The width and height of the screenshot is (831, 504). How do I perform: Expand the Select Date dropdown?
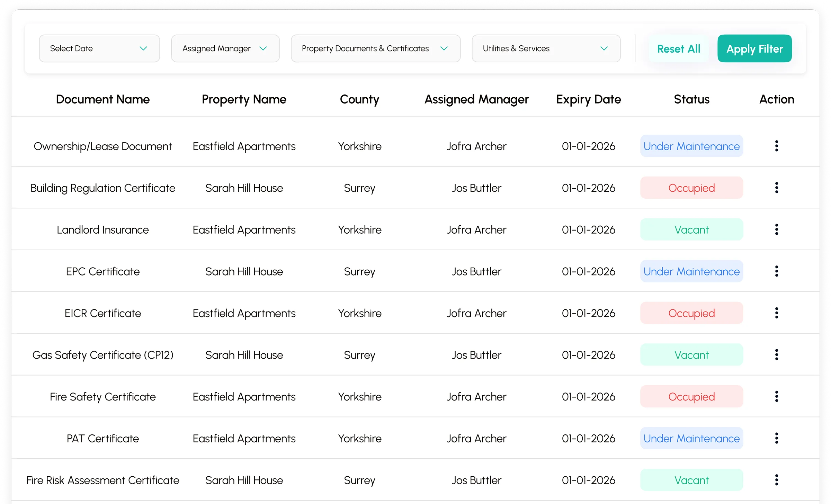pos(99,48)
